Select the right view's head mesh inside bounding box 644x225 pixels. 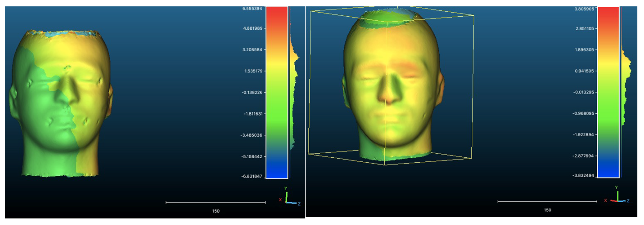[393, 85]
